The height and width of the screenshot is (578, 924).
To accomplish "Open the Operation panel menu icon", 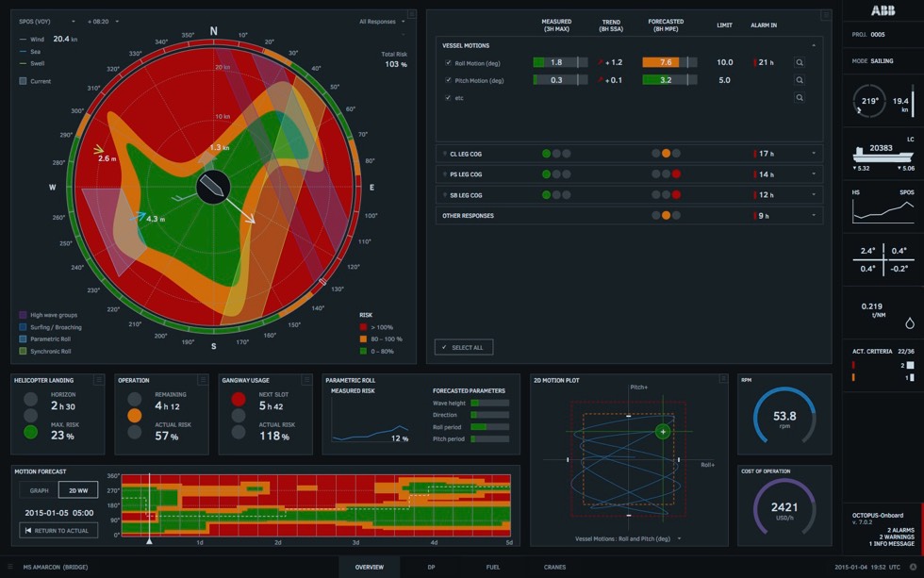I will pos(203,380).
